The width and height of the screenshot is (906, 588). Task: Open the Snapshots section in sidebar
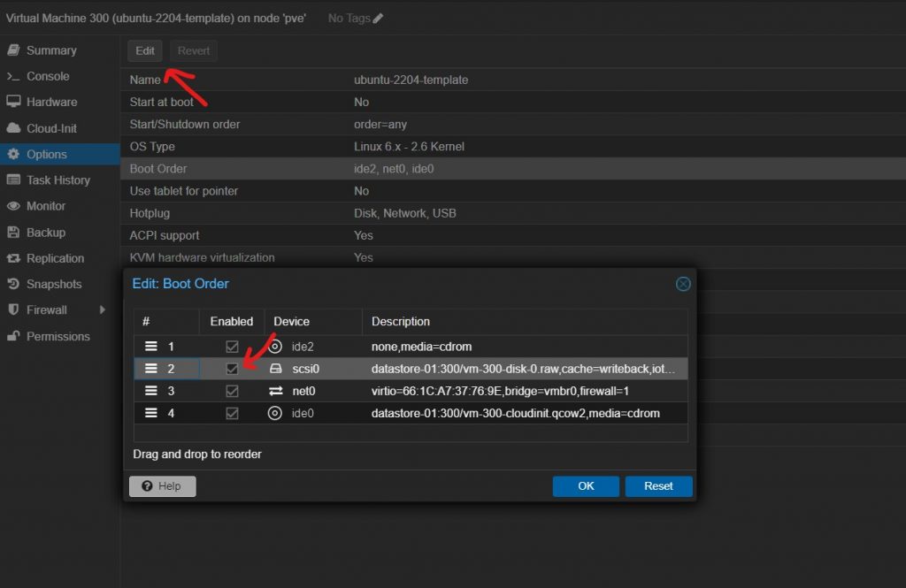pyautogui.click(x=53, y=284)
